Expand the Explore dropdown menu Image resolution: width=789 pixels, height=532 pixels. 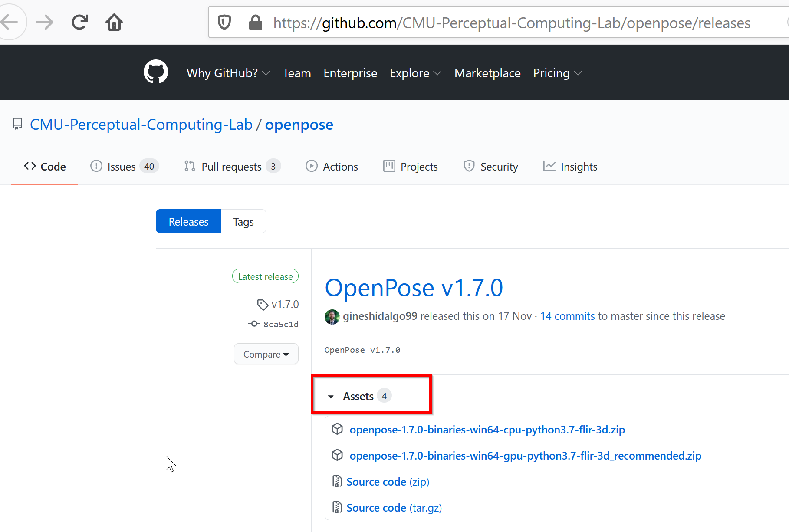tap(415, 73)
